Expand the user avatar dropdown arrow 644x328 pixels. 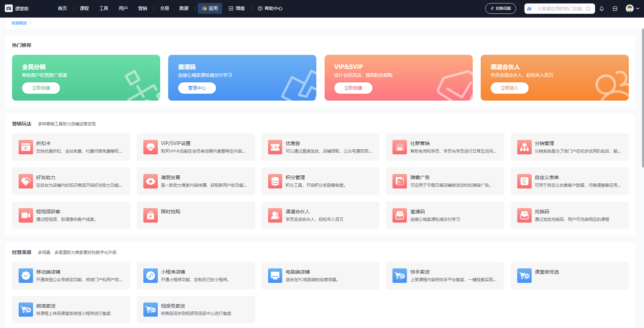637,9
